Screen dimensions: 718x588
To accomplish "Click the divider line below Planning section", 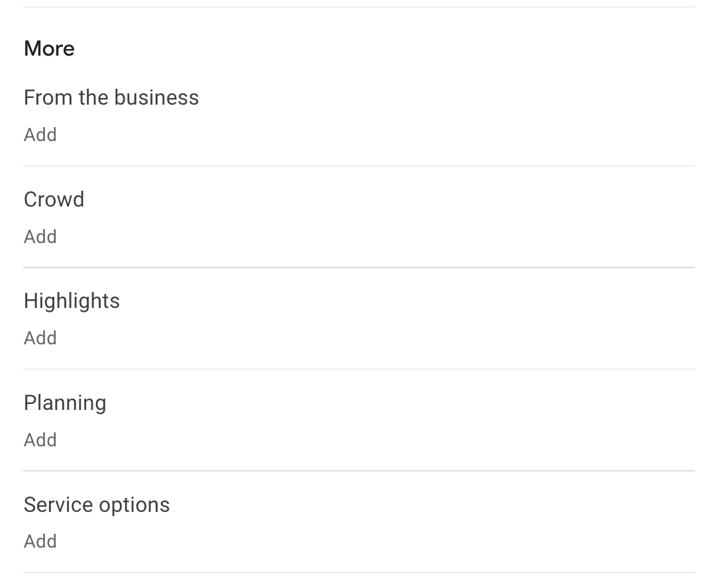I will (x=359, y=471).
